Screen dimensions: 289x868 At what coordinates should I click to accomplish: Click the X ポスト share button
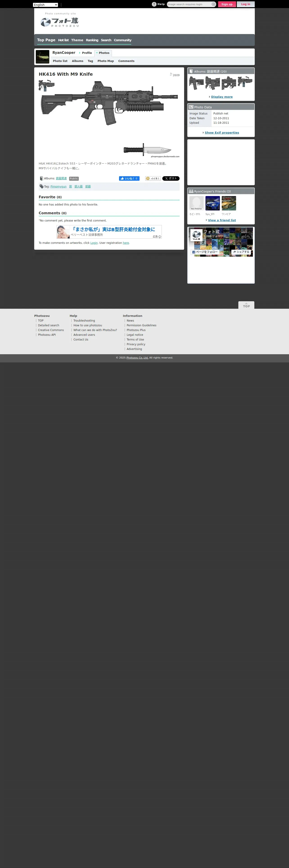171,179
